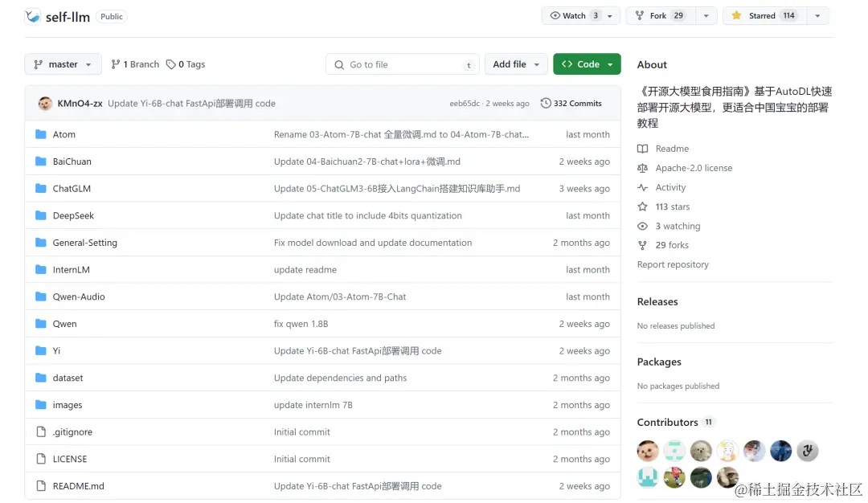Click the scales icon beside Apache-2.0 license
Viewport: 868px width, 503px height.
(642, 168)
